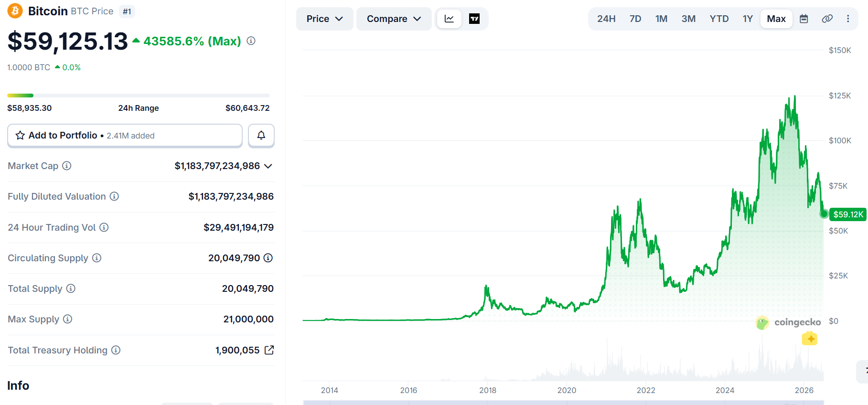Click the Circulating Supply value info icon
The height and width of the screenshot is (405, 868).
click(x=268, y=258)
